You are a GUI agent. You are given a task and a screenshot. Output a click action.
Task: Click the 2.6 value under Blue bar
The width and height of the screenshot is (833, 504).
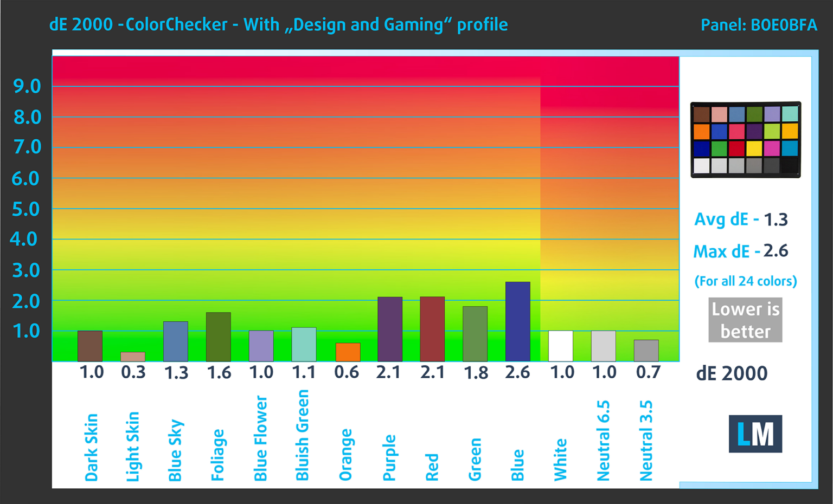(517, 372)
